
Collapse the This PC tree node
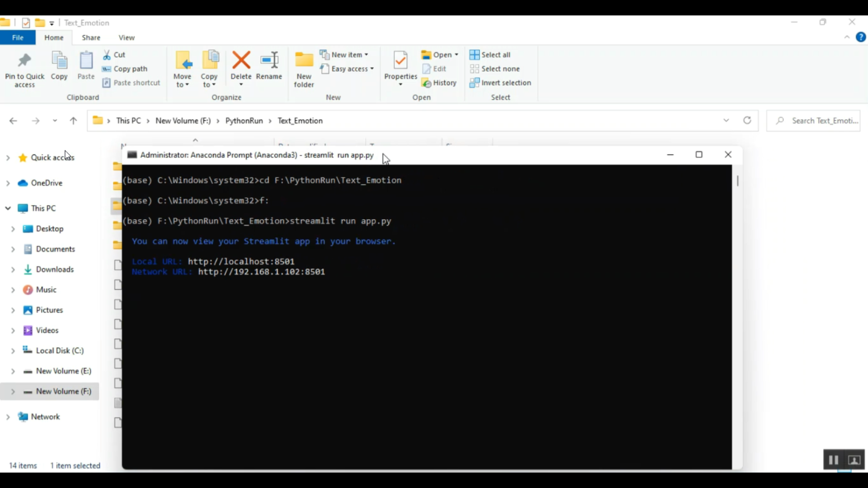click(8, 208)
